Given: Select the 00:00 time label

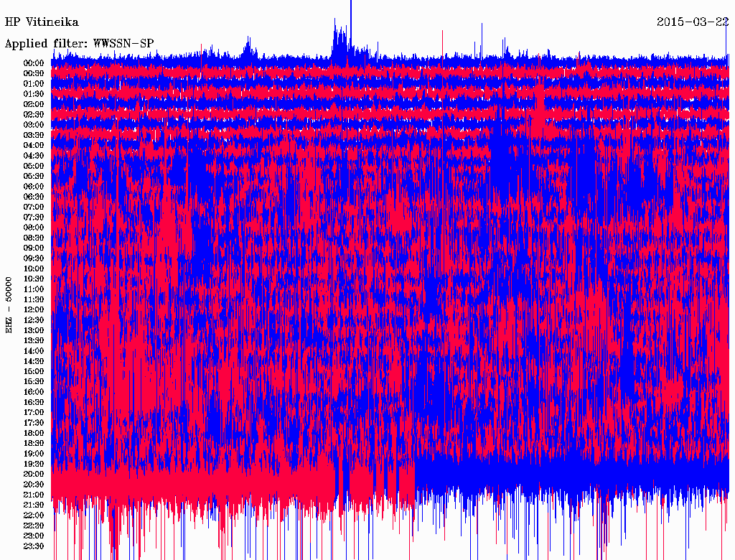Looking at the screenshot, I should tap(34, 63).
